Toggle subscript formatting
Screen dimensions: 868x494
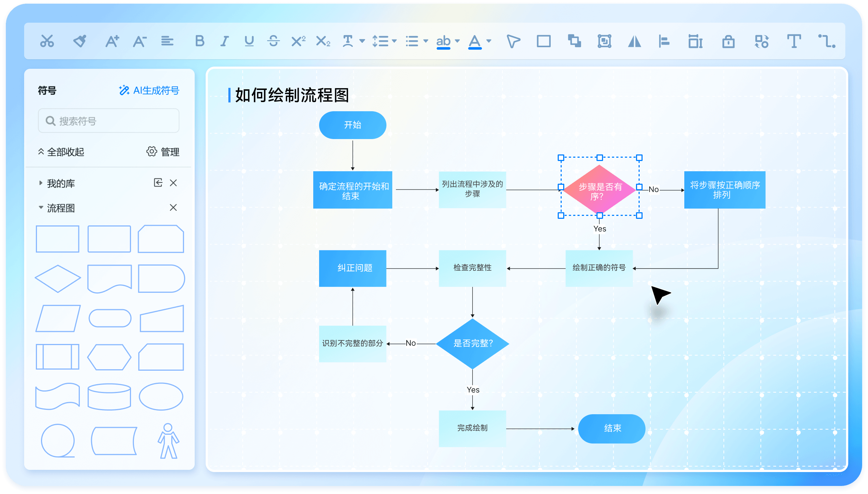[323, 41]
